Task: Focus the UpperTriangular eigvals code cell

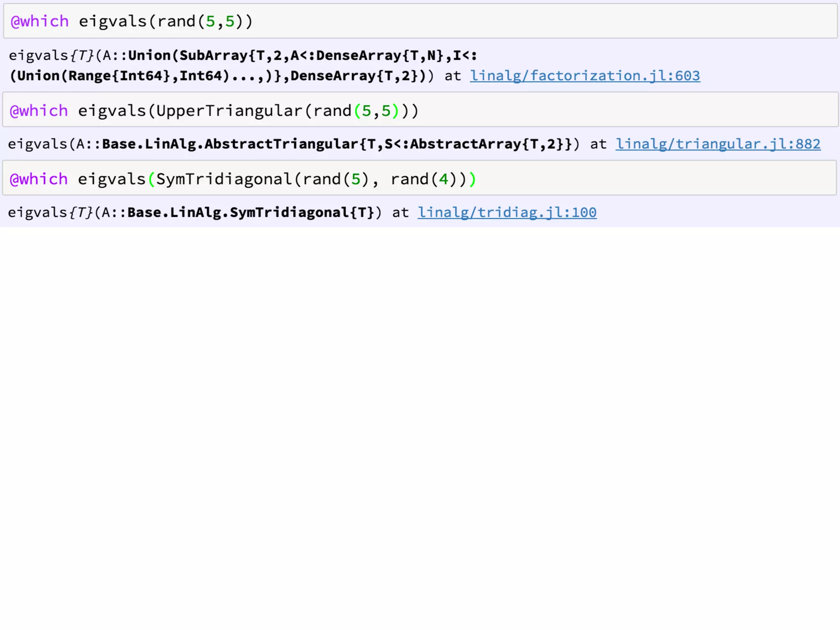Action: (x=615, y=110)
